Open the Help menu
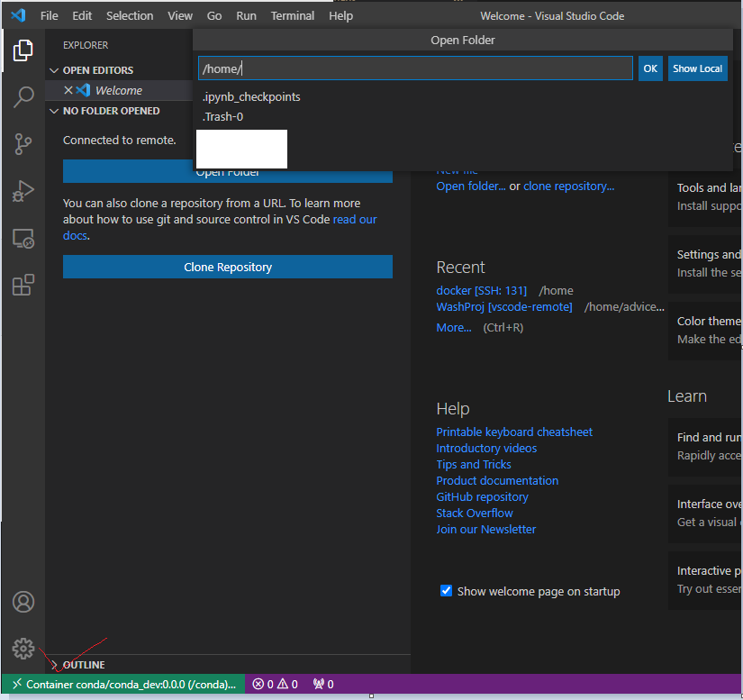 pos(340,15)
